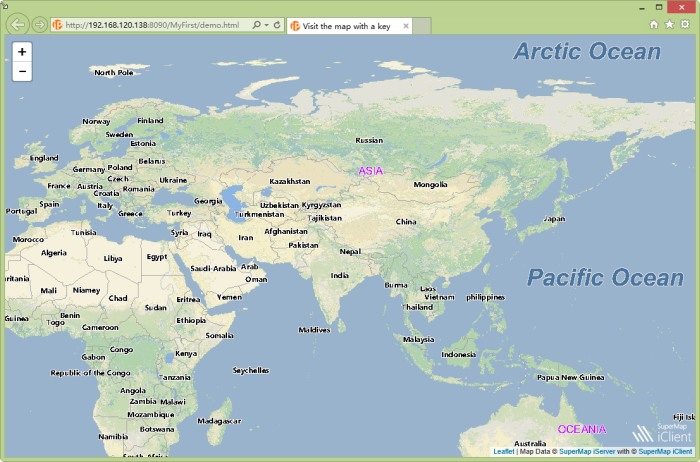Click the SuperMap iClient logo

pyautogui.click(x=659, y=432)
